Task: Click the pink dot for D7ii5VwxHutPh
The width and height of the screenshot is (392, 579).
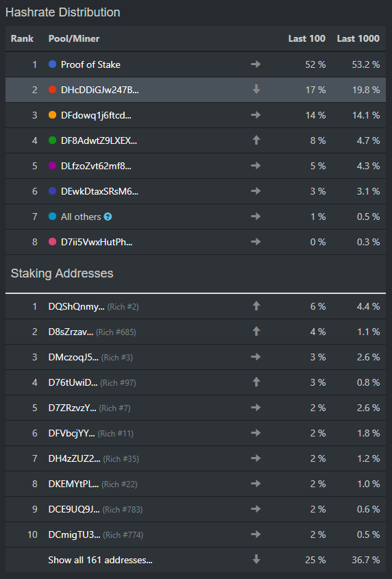Action: point(53,242)
